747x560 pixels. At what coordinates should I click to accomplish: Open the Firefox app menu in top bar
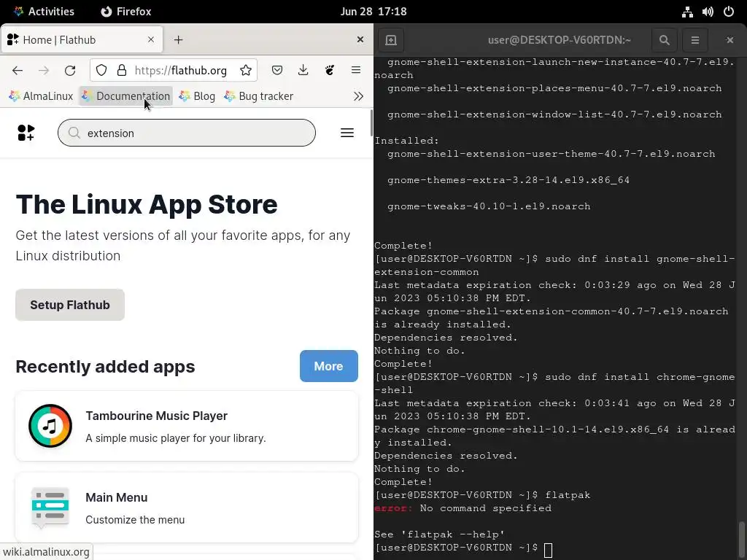click(126, 12)
